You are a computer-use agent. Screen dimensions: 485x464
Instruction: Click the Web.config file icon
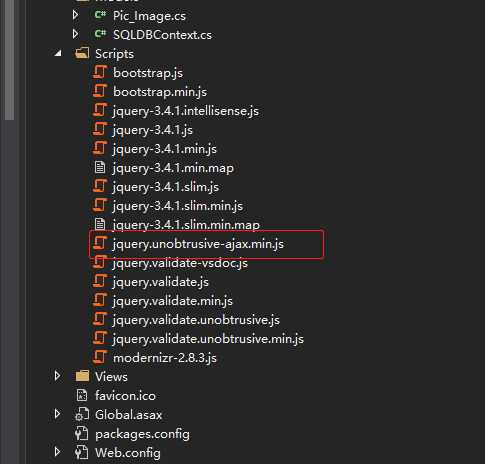point(82,452)
